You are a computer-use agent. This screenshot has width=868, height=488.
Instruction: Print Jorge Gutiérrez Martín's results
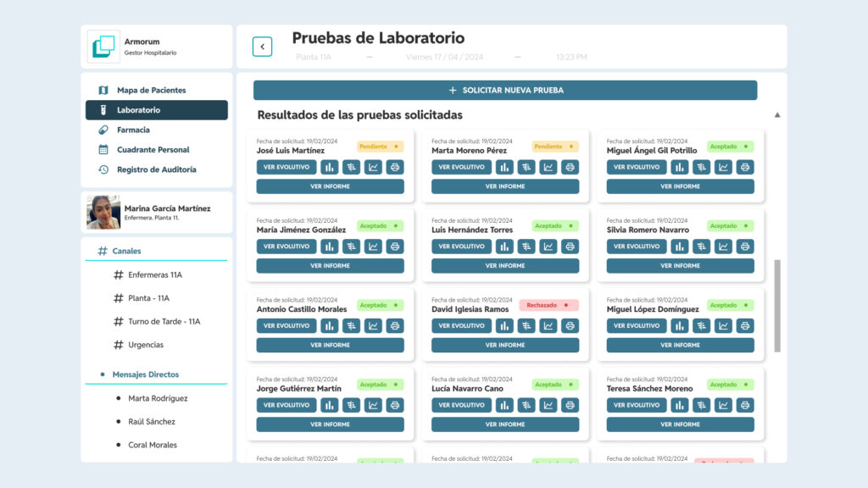(x=395, y=405)
